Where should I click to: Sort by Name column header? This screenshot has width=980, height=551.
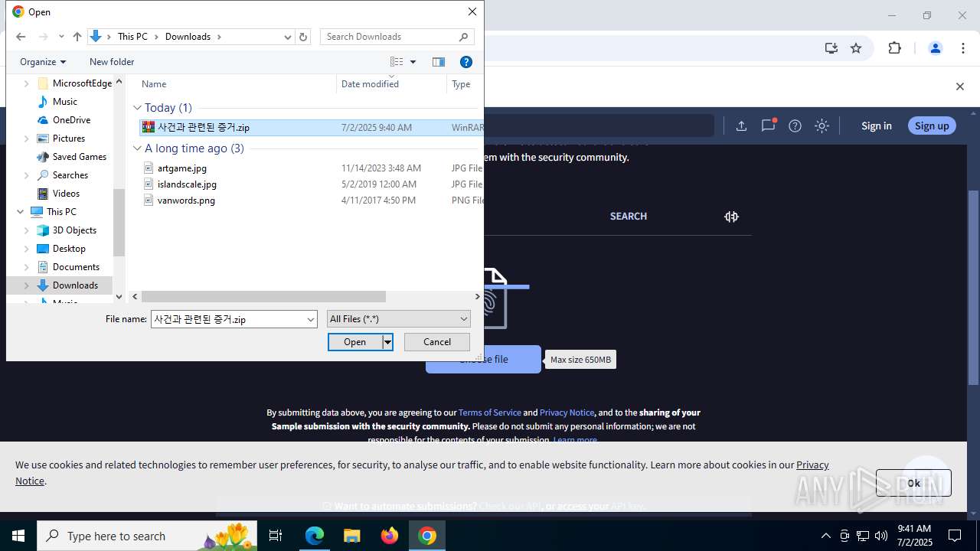(x=154, y=84)
